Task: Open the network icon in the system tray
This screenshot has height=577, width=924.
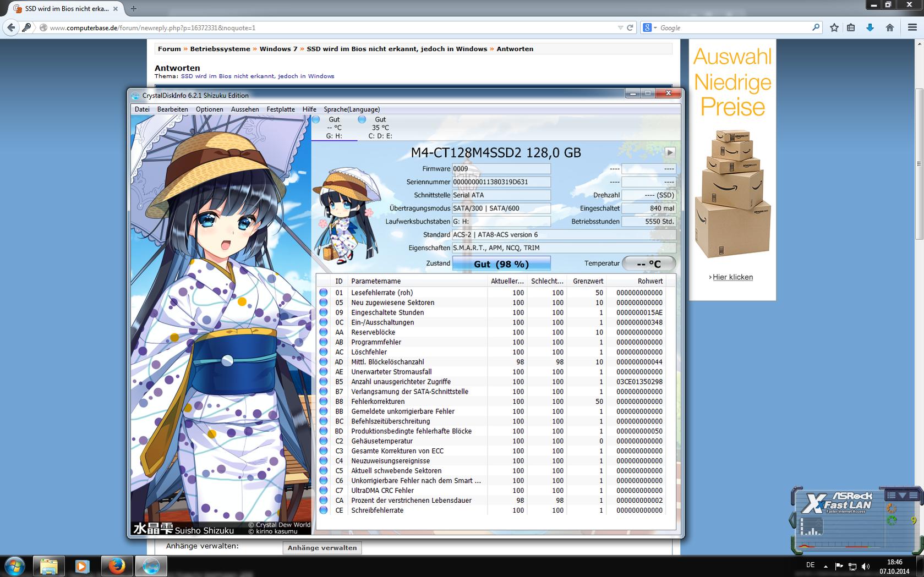Action: (x=852, y=566)
